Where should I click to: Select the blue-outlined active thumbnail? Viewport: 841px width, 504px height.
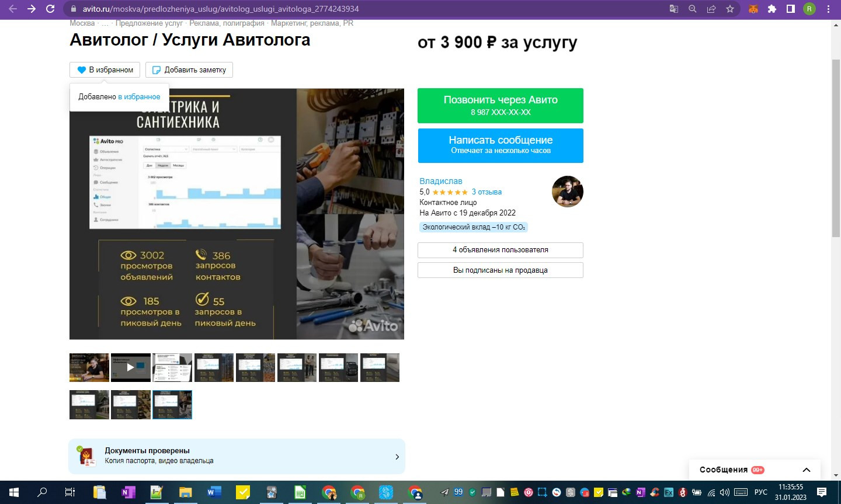pos(172,405)
